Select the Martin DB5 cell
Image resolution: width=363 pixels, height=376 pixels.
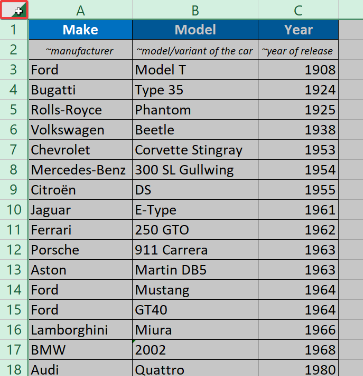pyautogui.click(x=195, y=270)
